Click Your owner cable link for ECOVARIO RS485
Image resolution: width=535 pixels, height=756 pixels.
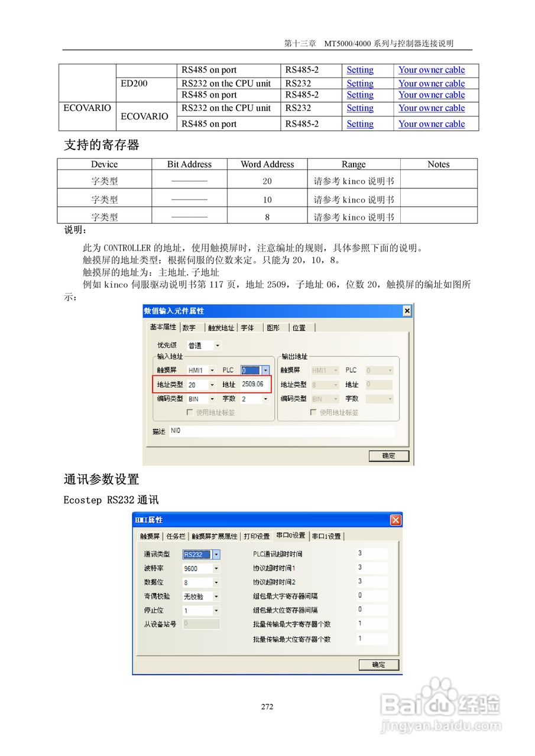(x=431, y=123)
